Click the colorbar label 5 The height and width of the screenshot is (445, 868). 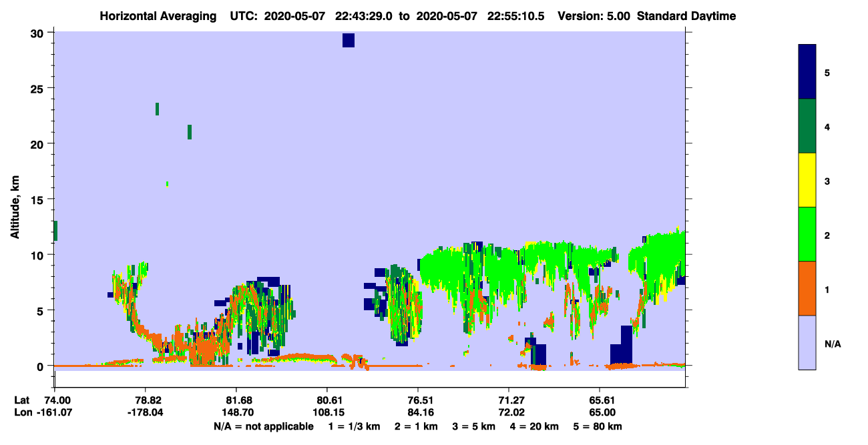coord(827,73)
